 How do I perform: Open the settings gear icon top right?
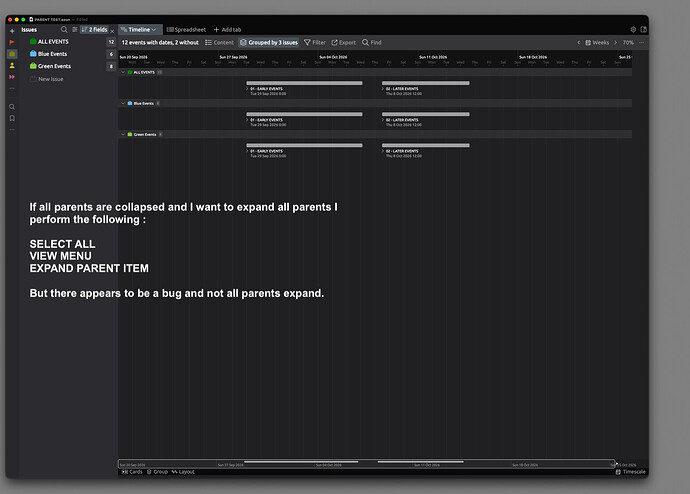[633, 29]
